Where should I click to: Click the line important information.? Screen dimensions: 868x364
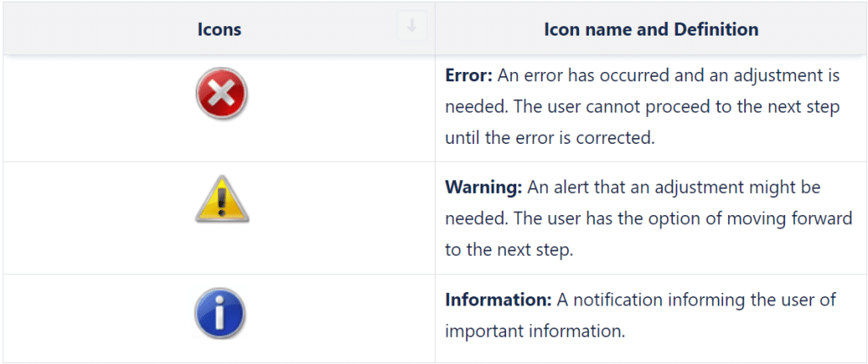tap(535, 331)
